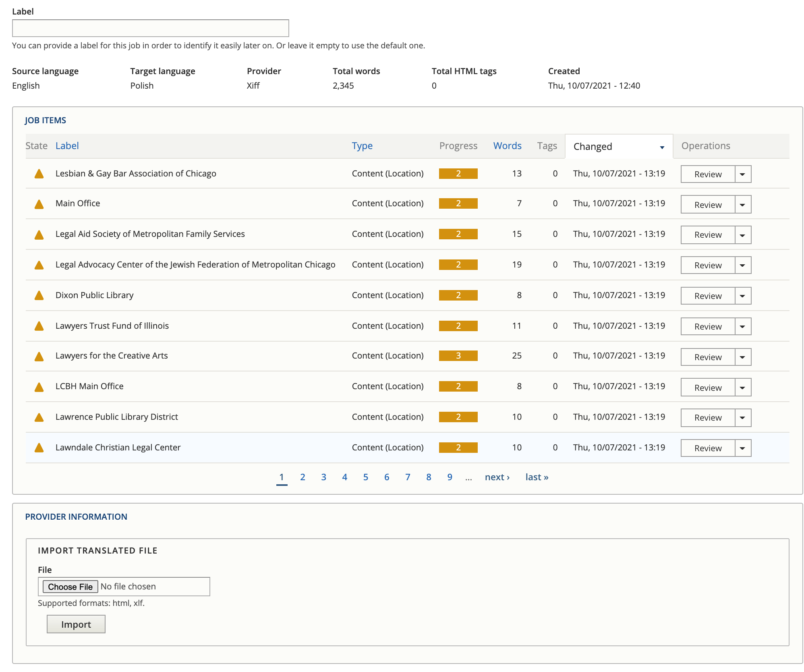Review the Lesbian & Gay Bar Association item

(x=708, y=174)
